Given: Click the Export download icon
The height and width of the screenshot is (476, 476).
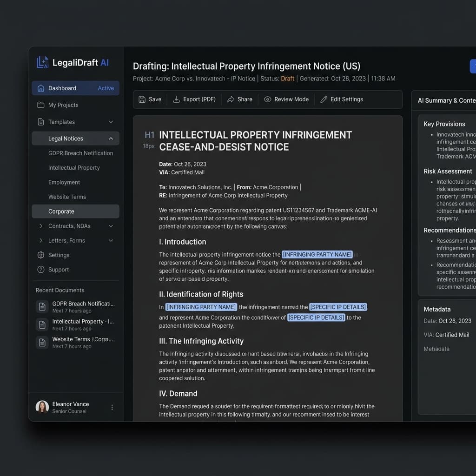Looking at the screenshot, I should tap(176, 99).
